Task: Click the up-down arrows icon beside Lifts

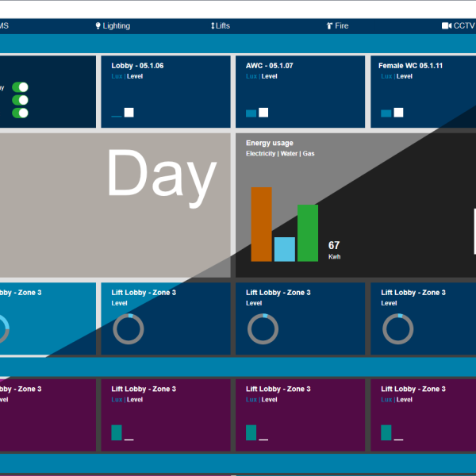Action: pos(213,26)
